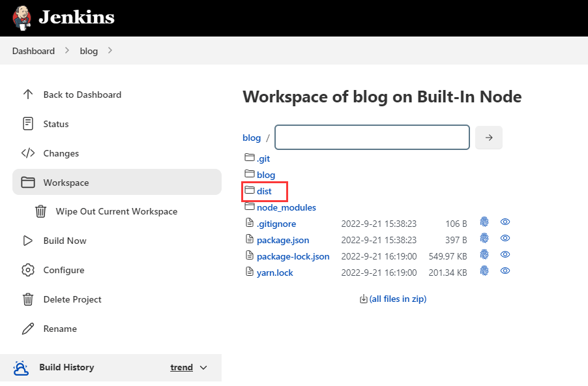588x386 pixels.
Task: Open the dist folder
Action: [264, 191]
